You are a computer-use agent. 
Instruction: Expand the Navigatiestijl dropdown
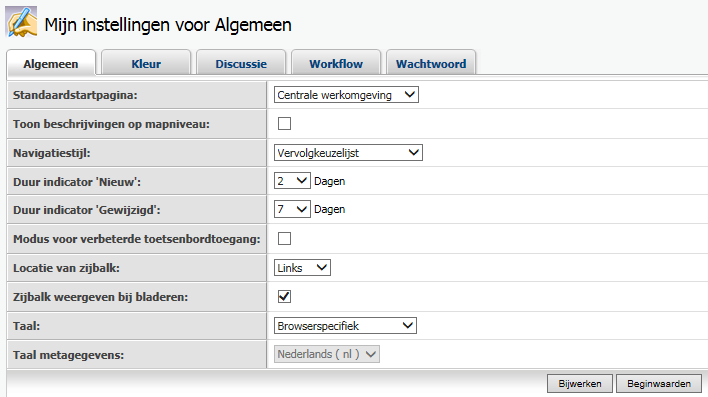[348, 153]
